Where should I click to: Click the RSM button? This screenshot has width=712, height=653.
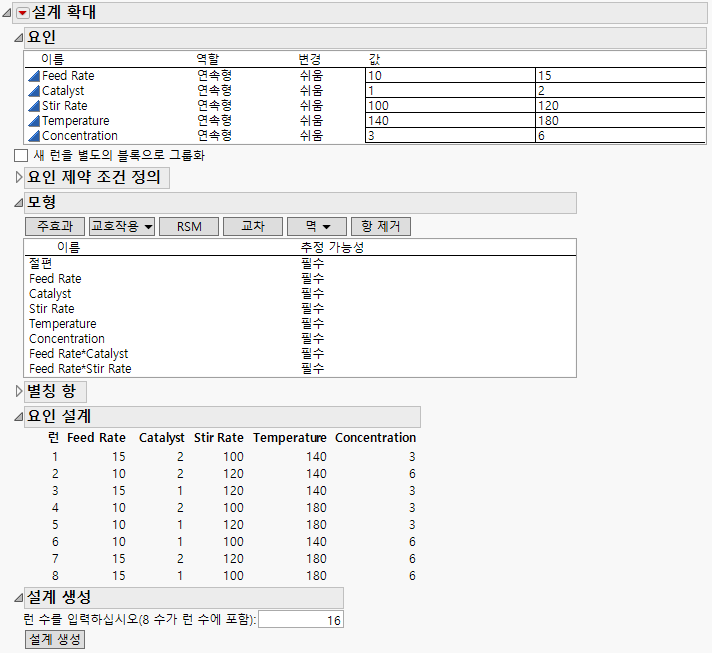point(189,226)
